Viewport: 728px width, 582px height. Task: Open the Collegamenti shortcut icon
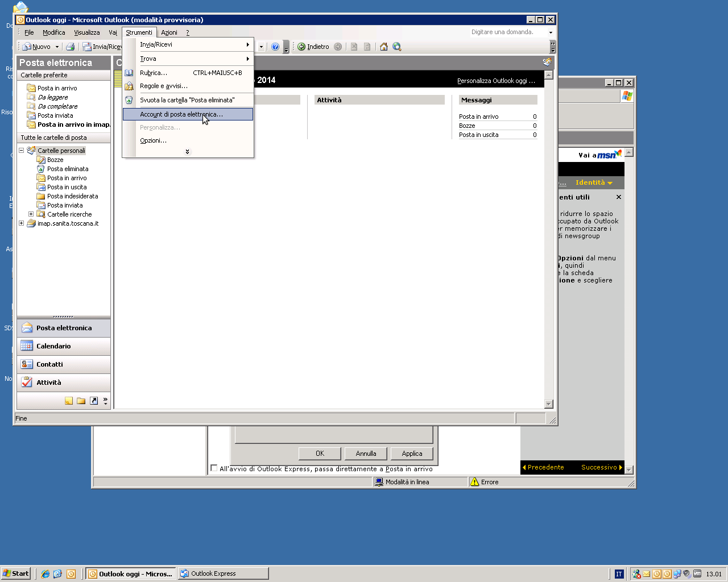click(x=94, y=401)
